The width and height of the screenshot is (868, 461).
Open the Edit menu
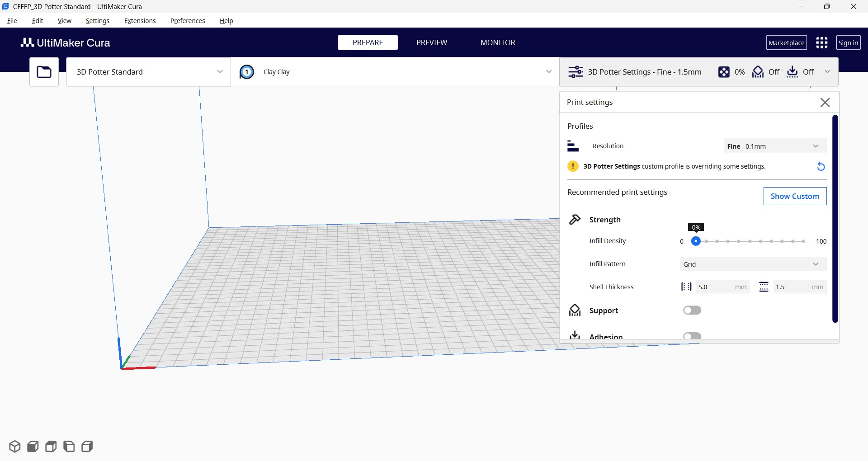[x=38, y=21]
